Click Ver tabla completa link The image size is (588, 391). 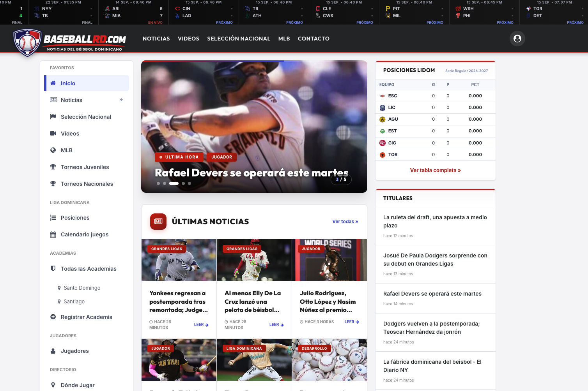pos(435,170)
